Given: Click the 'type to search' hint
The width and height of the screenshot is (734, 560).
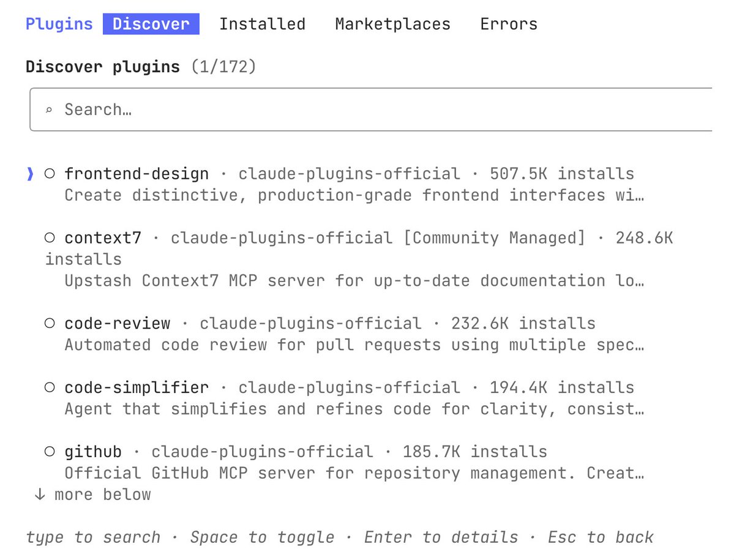Looking at the screenshot, I should coord(92,537).
